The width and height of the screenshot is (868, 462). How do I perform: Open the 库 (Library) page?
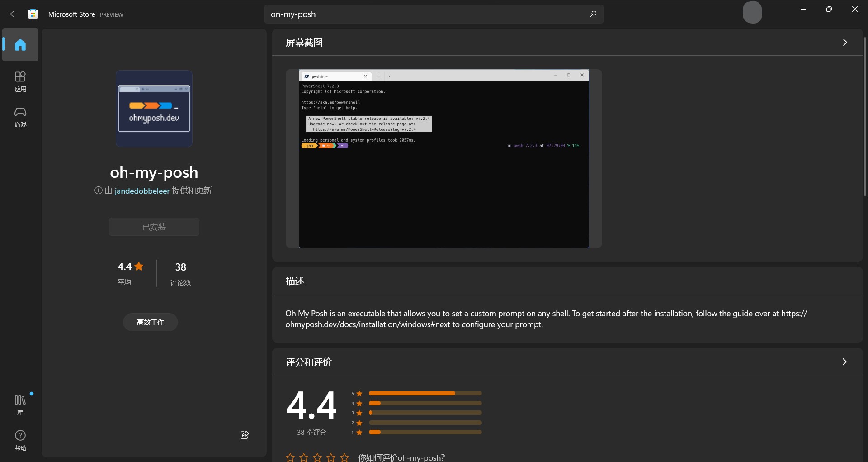(20, 405)
